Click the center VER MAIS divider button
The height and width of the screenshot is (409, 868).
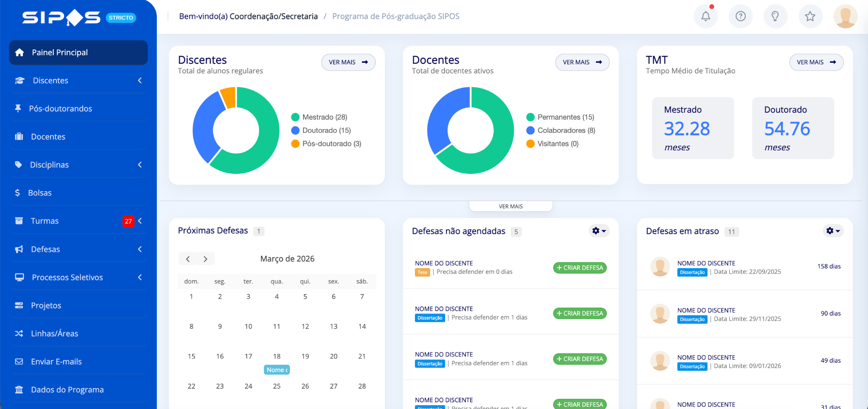511,206
